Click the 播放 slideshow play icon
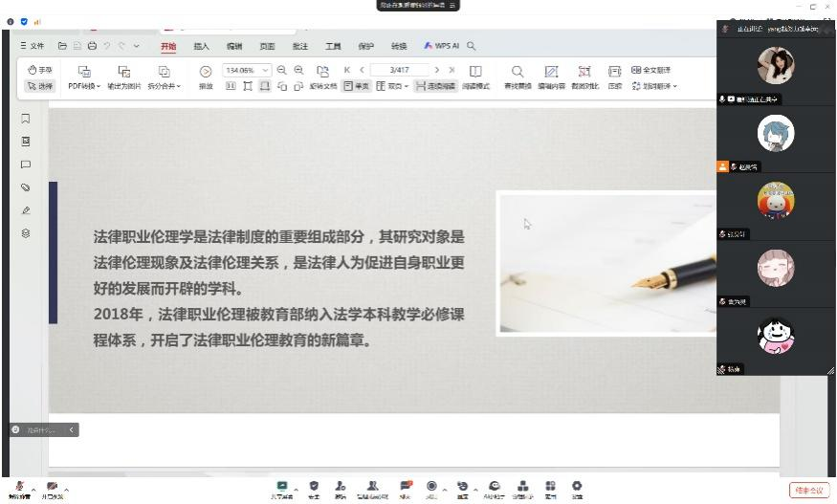 [x=206, y=72]
